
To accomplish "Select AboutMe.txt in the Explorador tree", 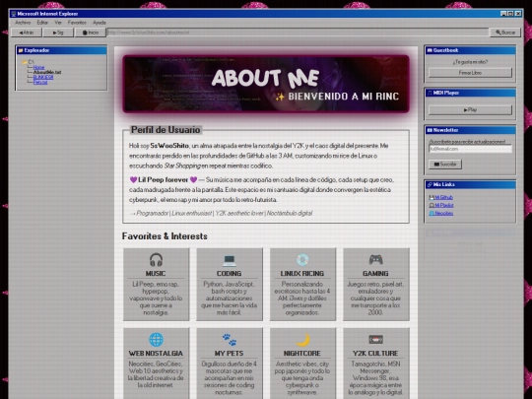I will click(47, 72).
